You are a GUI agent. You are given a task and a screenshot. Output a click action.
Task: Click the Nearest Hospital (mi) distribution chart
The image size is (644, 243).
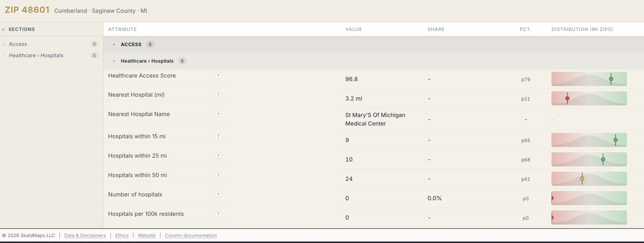click(x=589, y=98)
